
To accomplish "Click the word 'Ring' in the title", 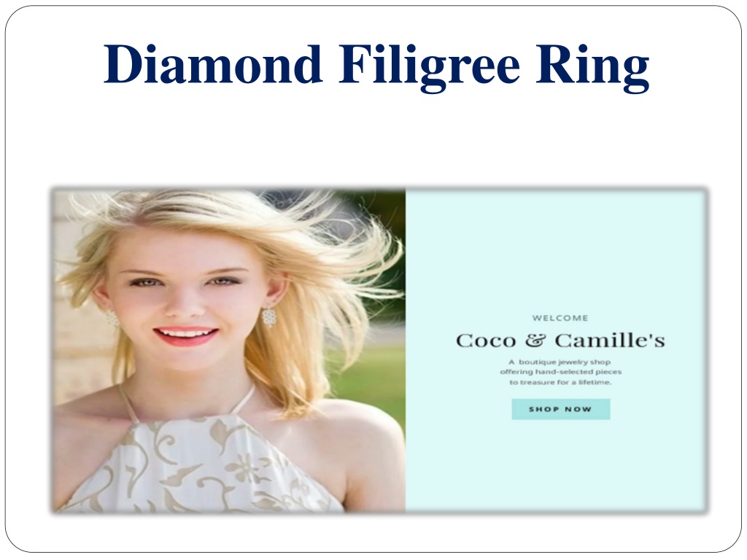I will [592, 66].
